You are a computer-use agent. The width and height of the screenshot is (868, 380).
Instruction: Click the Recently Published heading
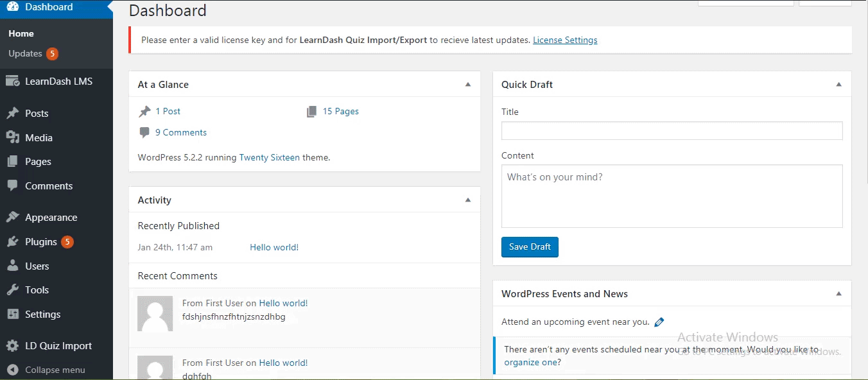click(x=178, y=226)
